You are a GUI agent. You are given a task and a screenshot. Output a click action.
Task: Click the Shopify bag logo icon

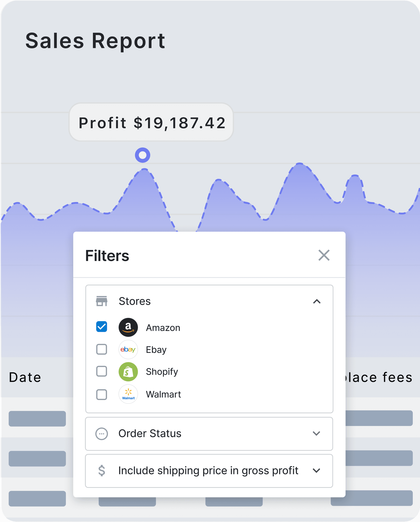128,371
